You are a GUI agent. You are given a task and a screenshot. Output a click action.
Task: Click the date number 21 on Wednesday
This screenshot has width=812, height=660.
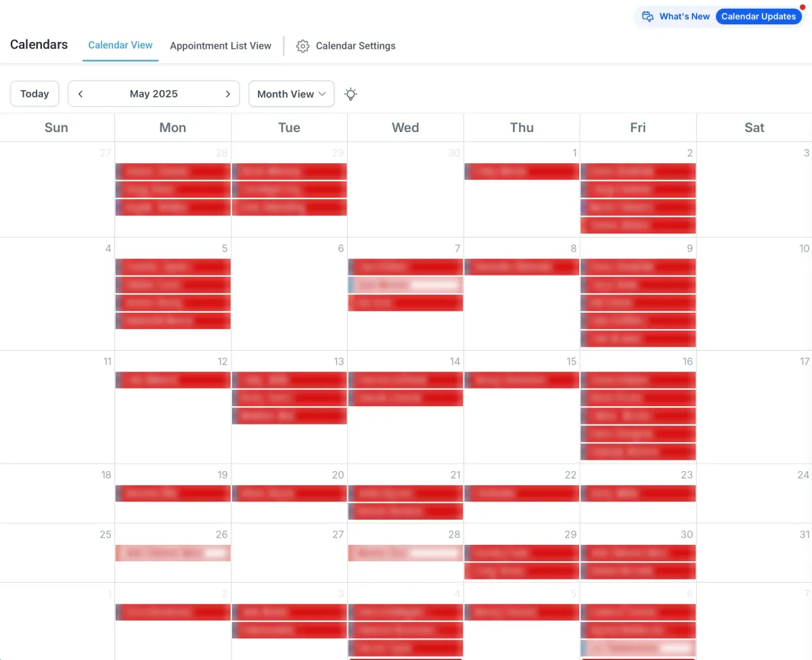(x=455, y=475)
